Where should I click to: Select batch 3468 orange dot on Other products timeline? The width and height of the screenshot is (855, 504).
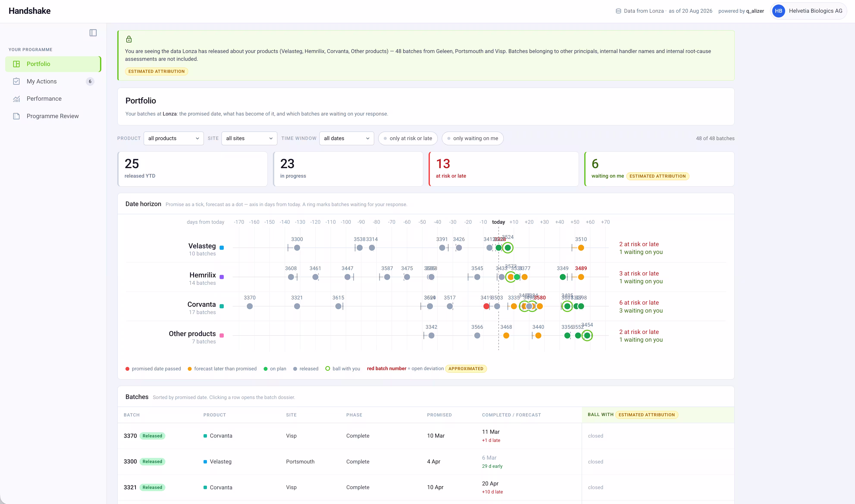tap(506, 336)
